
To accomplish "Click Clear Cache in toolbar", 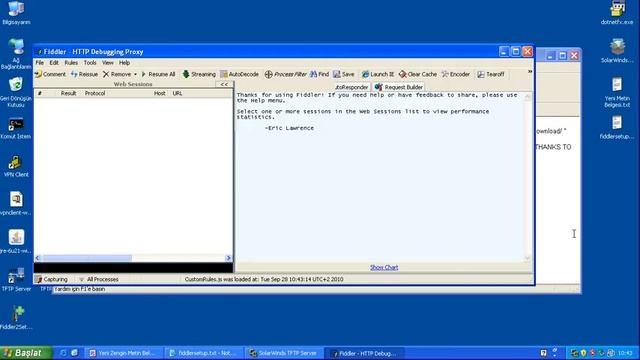I will click(x=418, y=74).
